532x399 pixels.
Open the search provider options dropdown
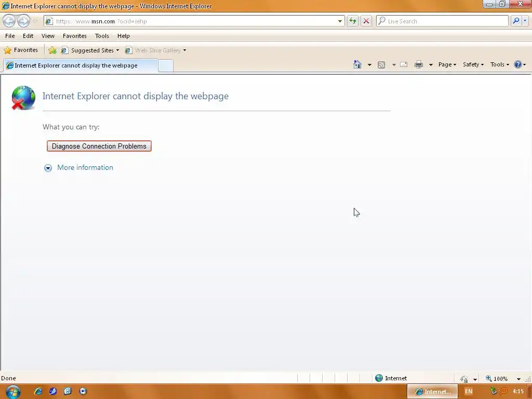[x=525, y=21]
